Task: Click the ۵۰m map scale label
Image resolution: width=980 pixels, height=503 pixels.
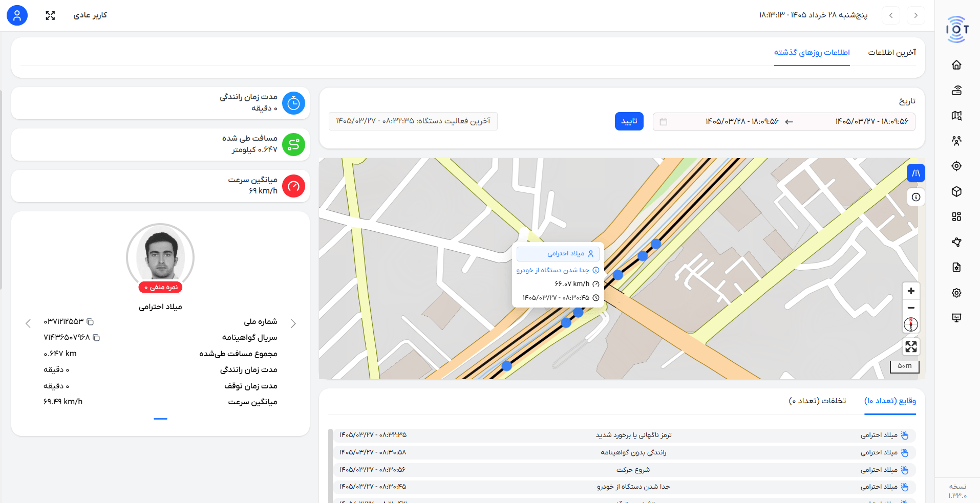Action: point(905,366)
